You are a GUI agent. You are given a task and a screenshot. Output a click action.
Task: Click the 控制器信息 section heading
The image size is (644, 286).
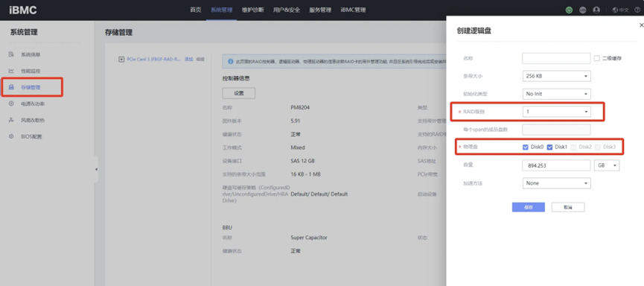click(x=236, y=78)
